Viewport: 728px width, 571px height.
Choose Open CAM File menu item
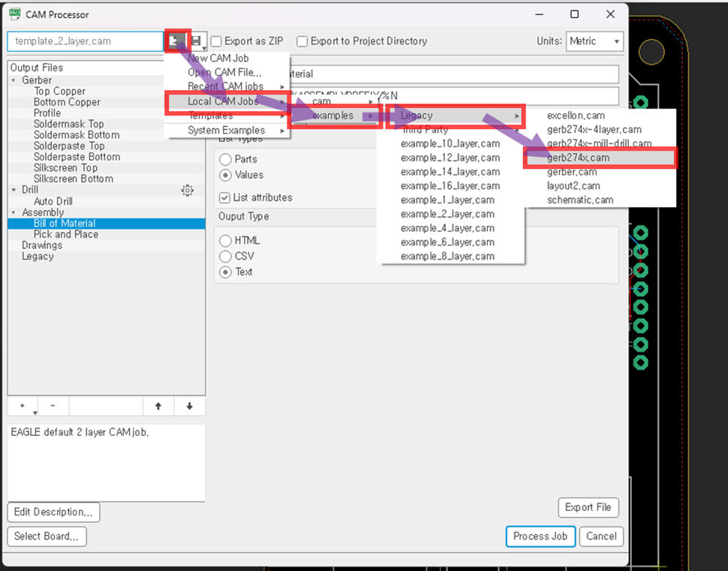coord(227,73)
